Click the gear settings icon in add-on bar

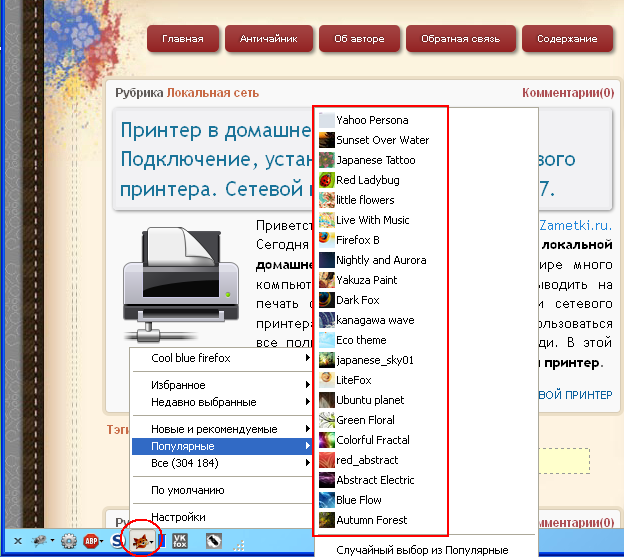tap(69, 541)
